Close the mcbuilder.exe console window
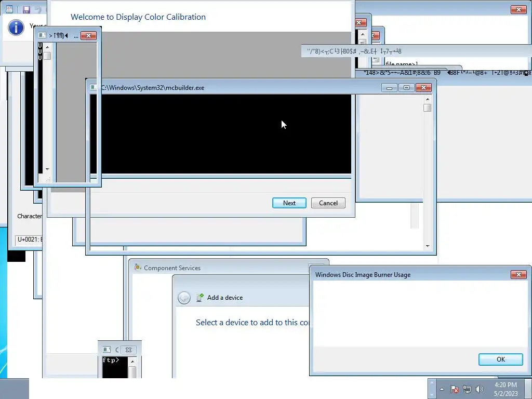This screenshot has height=399, width=532. coord(423,87)
